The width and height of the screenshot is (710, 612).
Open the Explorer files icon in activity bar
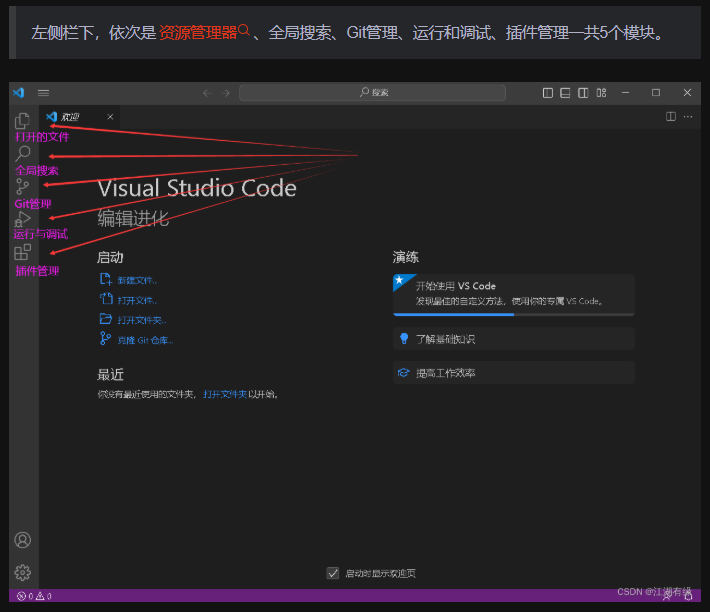tap(22, 121)
